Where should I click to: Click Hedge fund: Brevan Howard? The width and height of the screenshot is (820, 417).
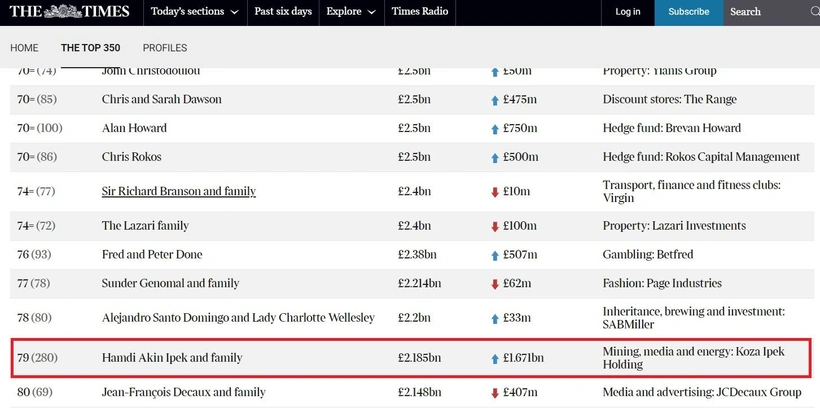pos(672,128)
